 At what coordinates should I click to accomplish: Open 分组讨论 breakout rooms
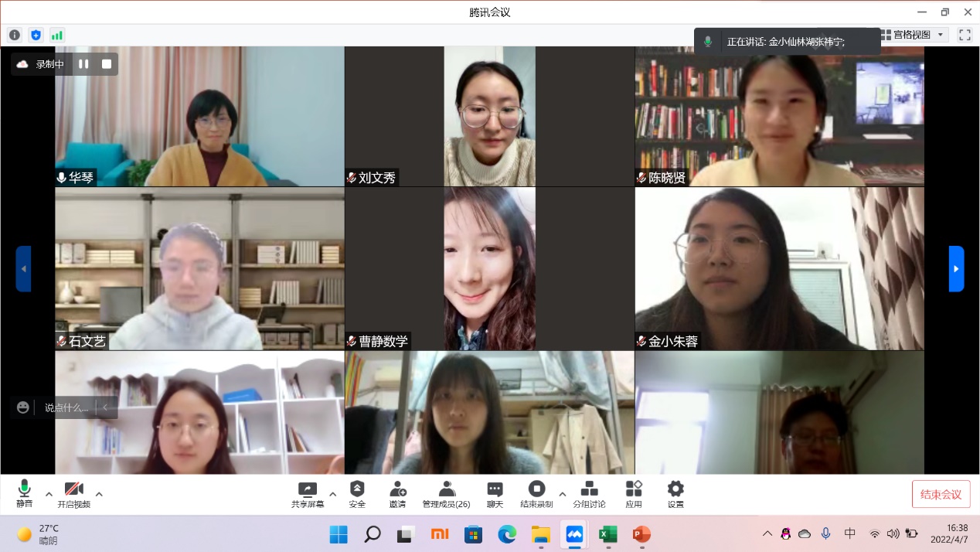click(589, 494)
